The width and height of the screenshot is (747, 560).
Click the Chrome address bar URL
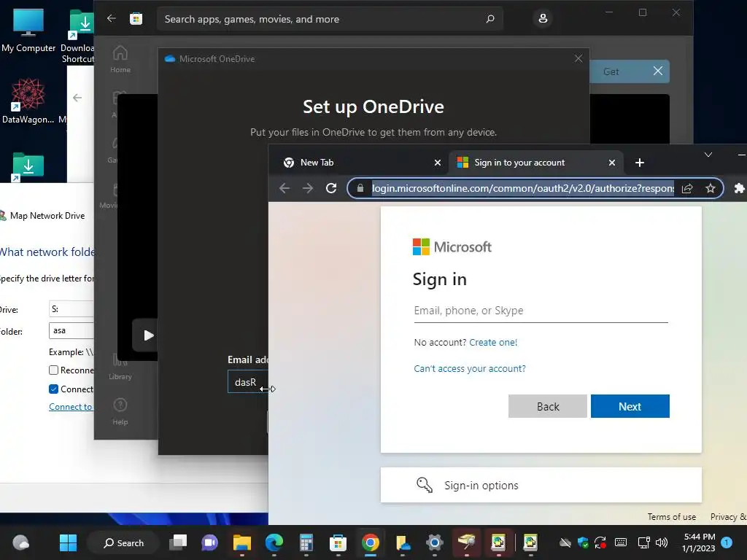coord(522,188)
